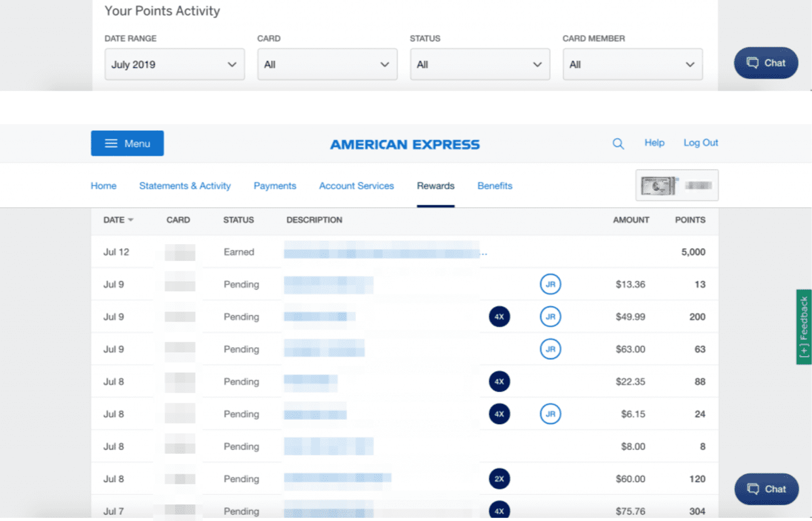The width and height of the screenshot is (812, 521).
Task: Expand the Card filter dropdown
Action: pyautogui.click(x=327, y=64)
